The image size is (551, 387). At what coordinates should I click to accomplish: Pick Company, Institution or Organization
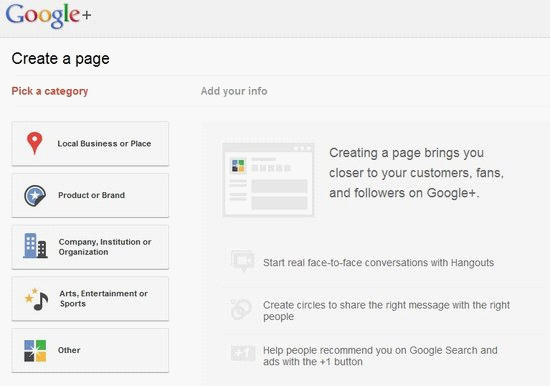point(90,247)
